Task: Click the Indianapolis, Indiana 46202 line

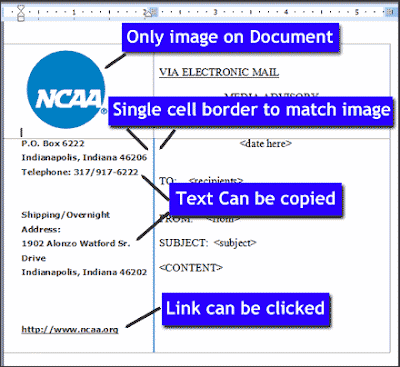Action: [84, 272]
